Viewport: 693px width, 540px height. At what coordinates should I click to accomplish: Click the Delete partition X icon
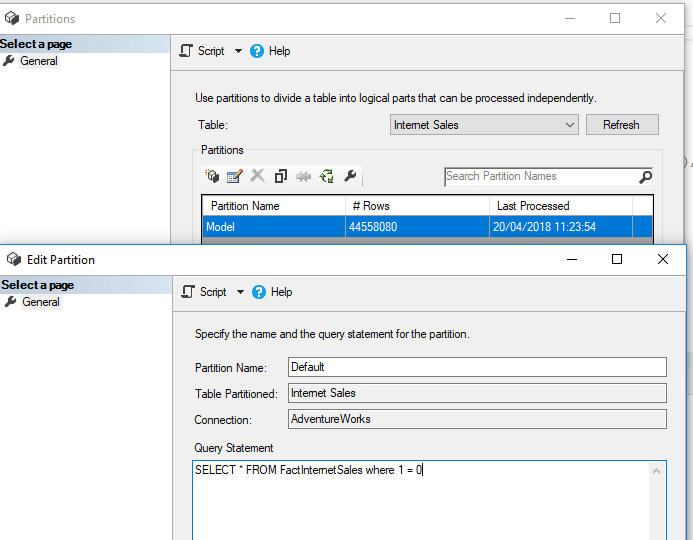point(257,176)
